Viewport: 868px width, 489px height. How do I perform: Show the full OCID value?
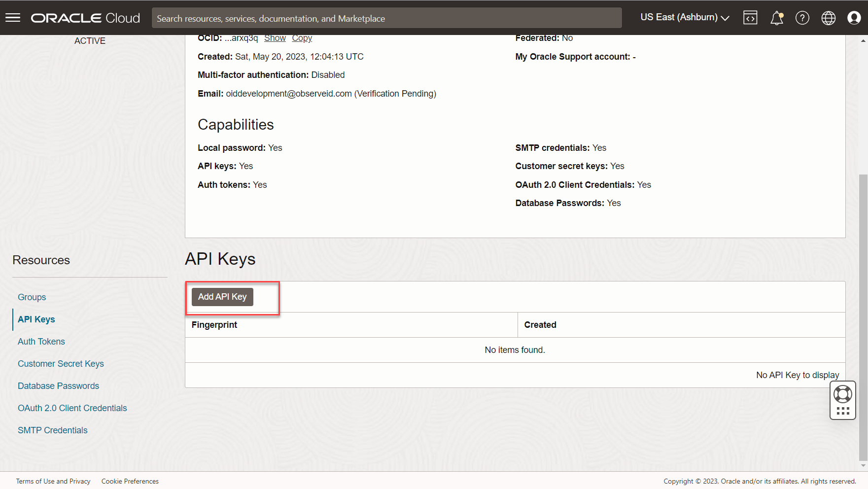(x=275, y=38)
